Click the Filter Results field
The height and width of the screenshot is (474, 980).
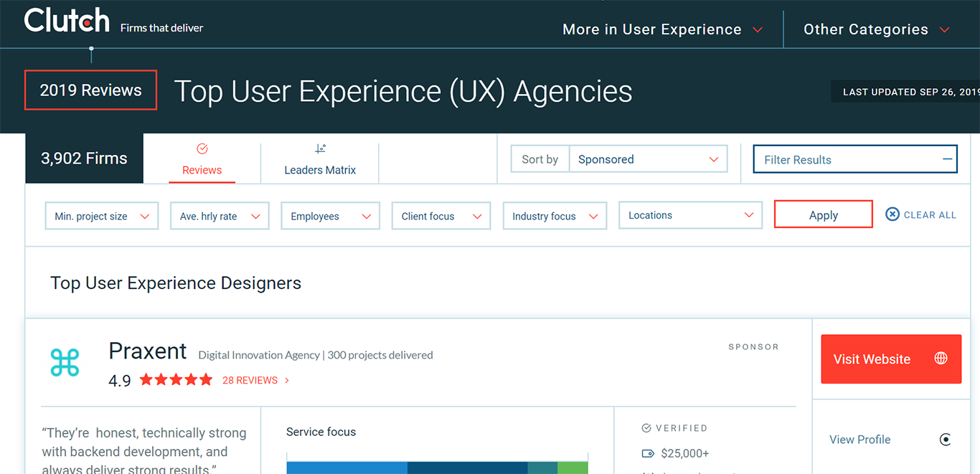tap(855, 159)
